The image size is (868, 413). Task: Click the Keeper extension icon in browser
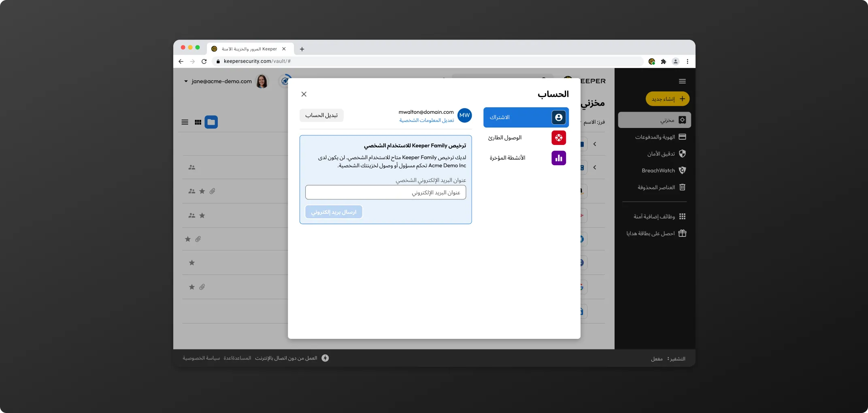click(651, 62)
